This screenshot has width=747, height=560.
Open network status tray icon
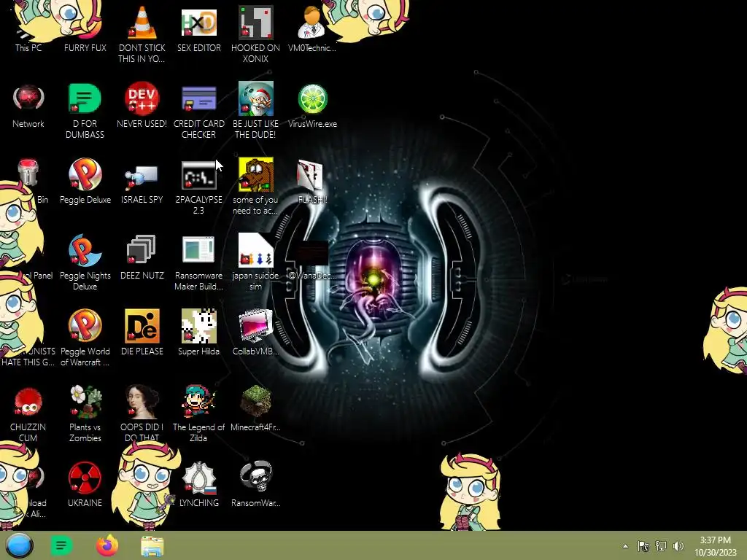(x=661, y=546)
